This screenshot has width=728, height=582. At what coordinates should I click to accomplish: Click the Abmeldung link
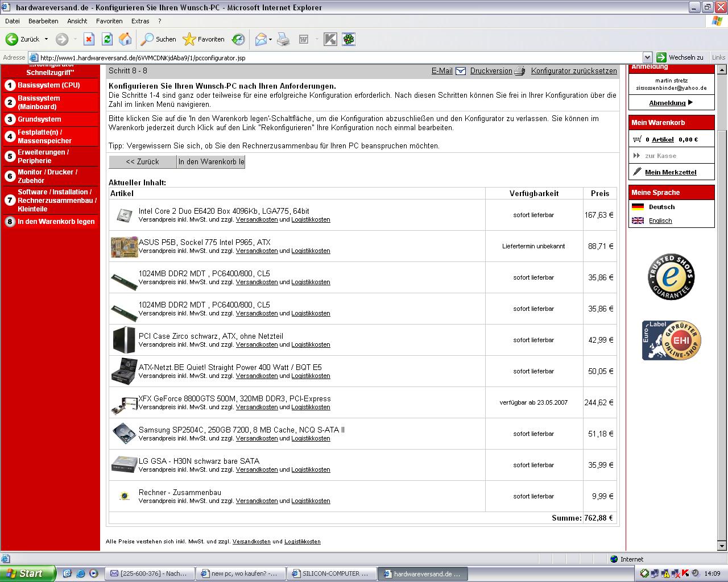point(667,103)
